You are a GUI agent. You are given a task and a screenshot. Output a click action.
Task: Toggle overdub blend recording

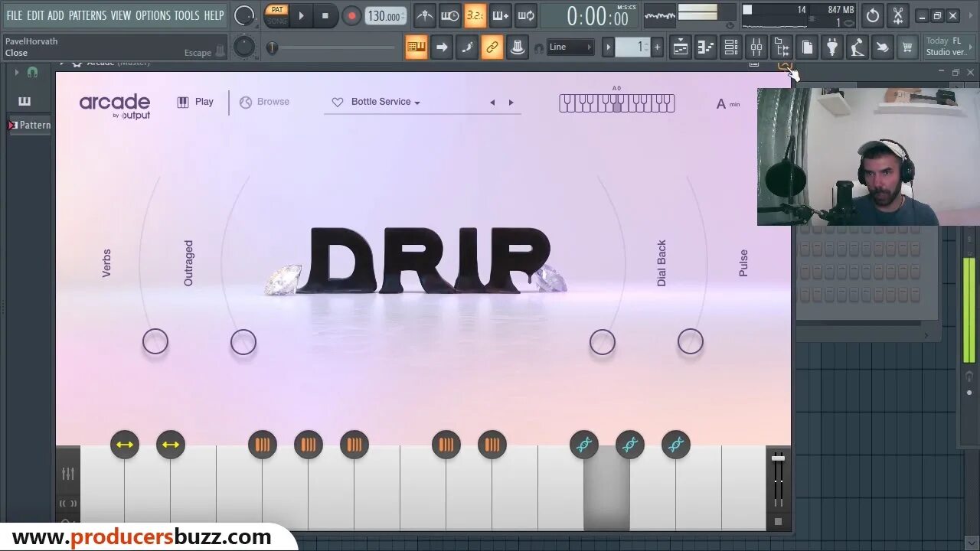tap(501, 15)
